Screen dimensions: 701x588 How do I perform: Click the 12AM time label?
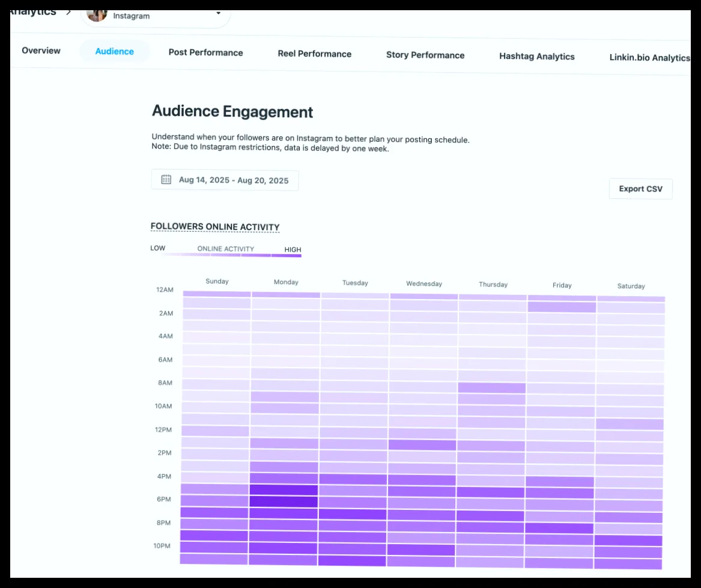click(165, 289)
